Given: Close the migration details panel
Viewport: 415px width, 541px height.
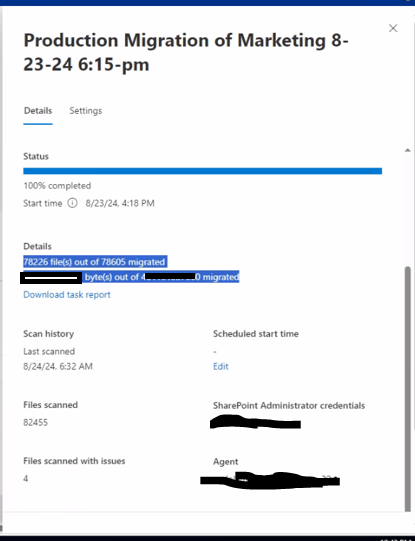Looking at the screenshot, I should click(x=393, y=28).
